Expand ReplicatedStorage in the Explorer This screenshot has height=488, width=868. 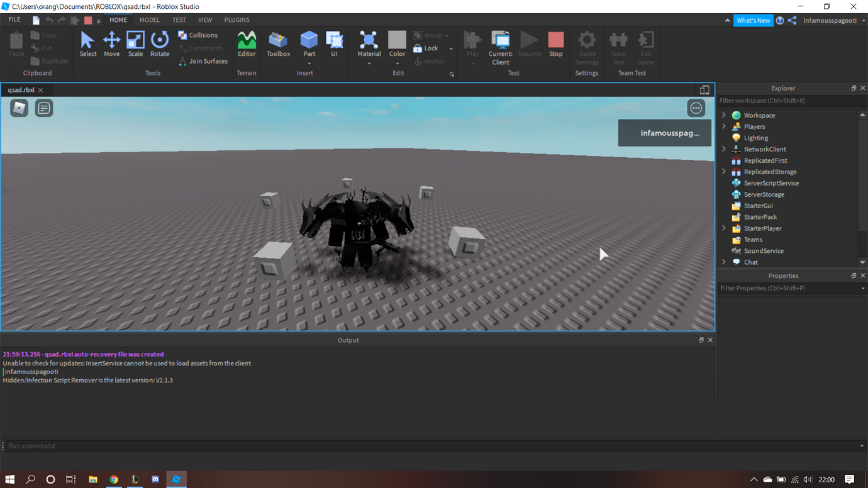tap(723, 172)
